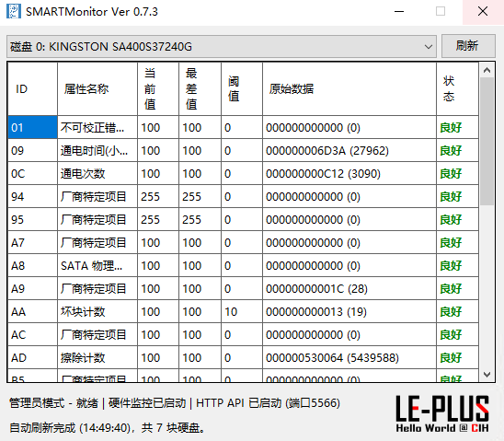This screenshot has width=504, height=441.
Task: Select ID cell 0C
Action: pos(32,173)
